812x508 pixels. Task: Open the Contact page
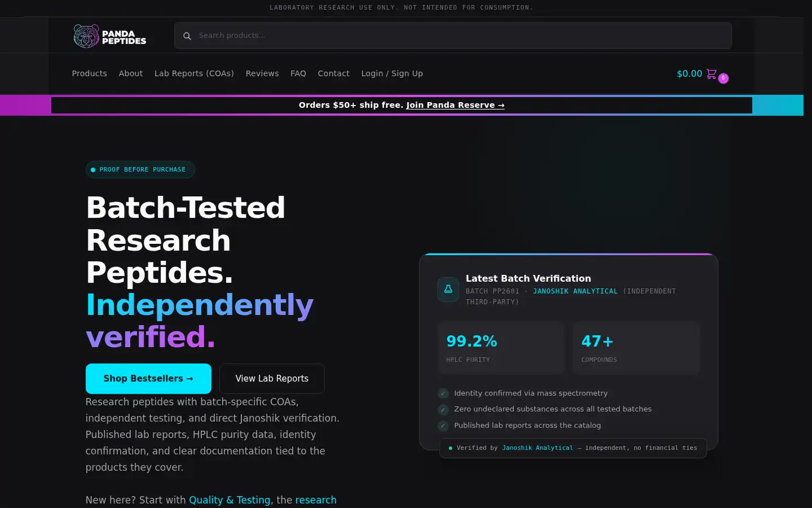333,73
